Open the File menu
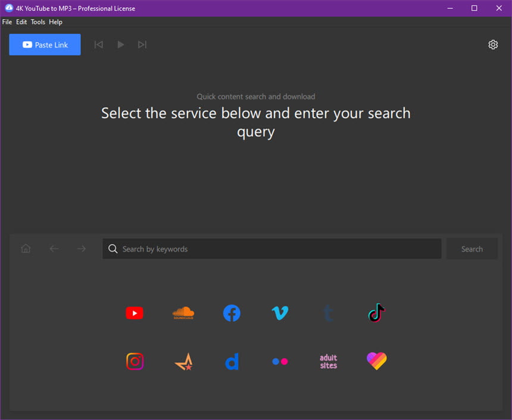The height and width of the screenshot is (420, 512). pyautogui.click(x=7, y=22)
